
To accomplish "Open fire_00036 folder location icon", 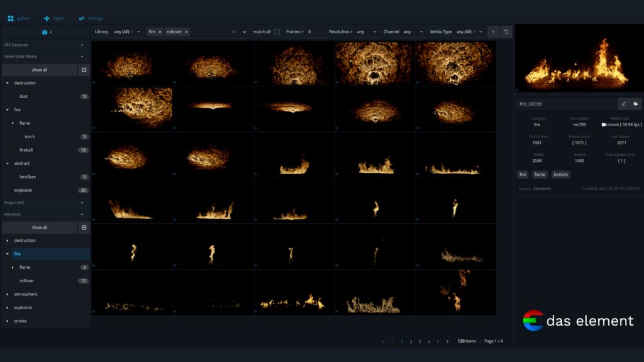I will coord(635,104).
